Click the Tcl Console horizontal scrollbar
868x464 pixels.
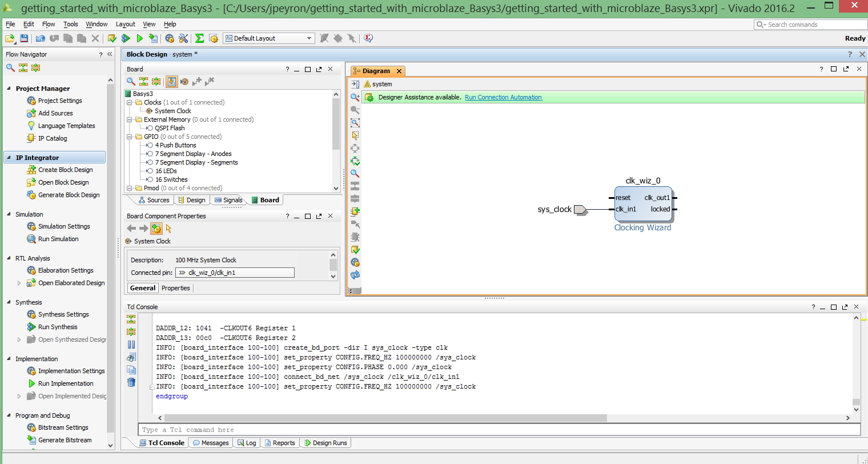(379, 418)
